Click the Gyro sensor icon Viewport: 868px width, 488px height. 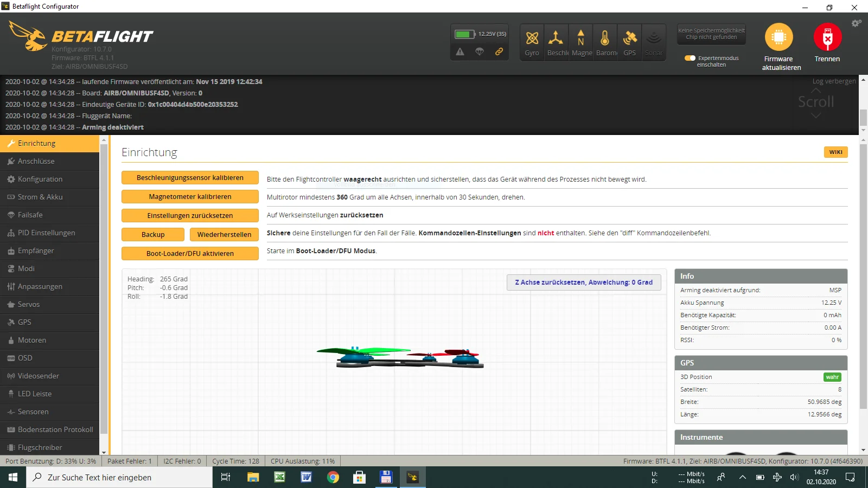532,42
